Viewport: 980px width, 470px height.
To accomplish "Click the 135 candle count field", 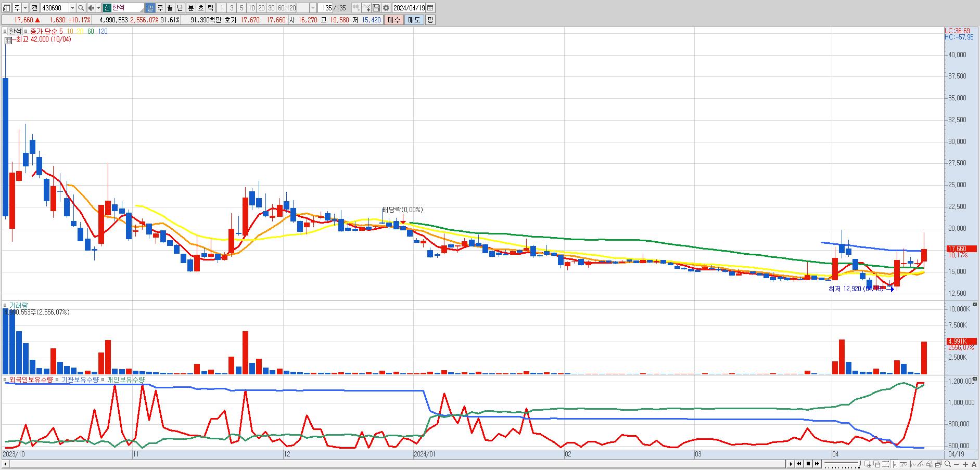I will click(x=326, y=8).
